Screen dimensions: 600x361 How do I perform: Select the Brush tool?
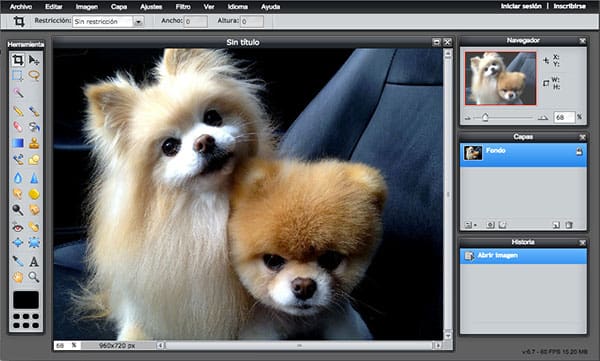[x=34, y=111]
